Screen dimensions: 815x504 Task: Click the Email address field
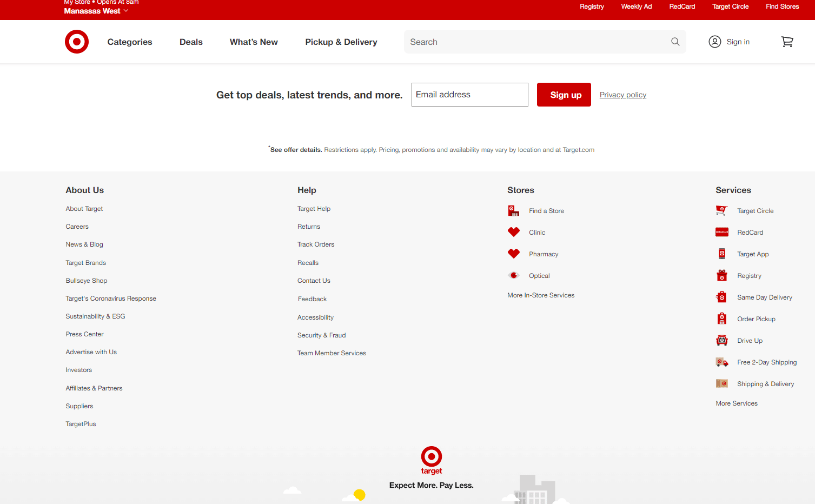pos(470,95)
